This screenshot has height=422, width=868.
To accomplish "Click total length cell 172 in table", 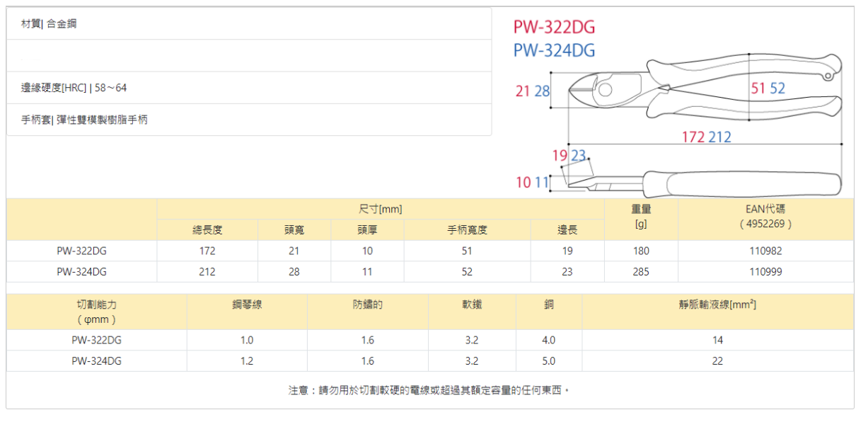I will tap(207, 251).
